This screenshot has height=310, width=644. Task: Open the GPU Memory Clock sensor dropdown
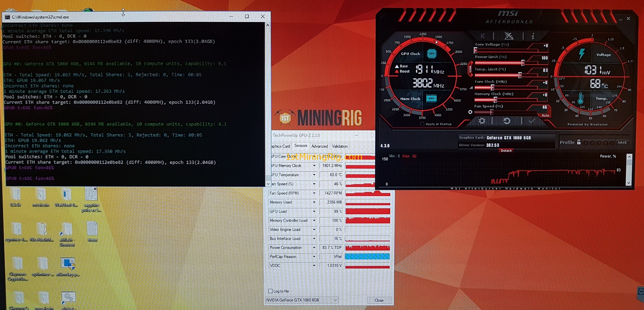point(314,166)
